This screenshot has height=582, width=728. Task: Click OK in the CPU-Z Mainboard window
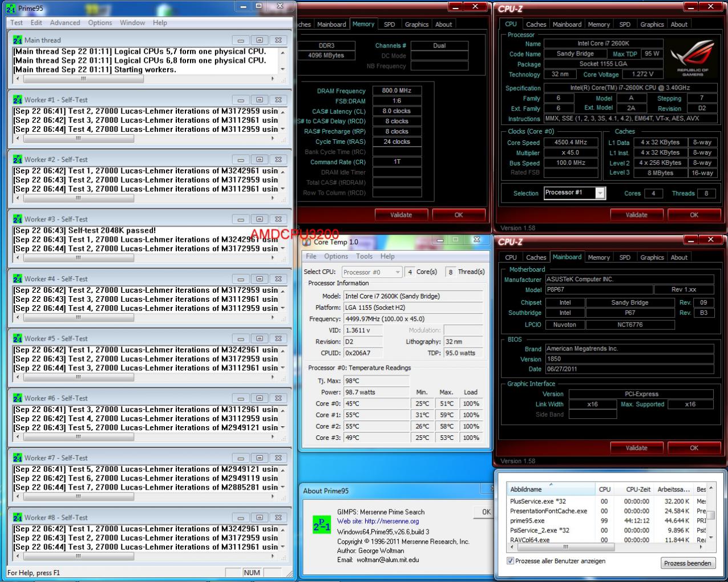pos(694,448)
